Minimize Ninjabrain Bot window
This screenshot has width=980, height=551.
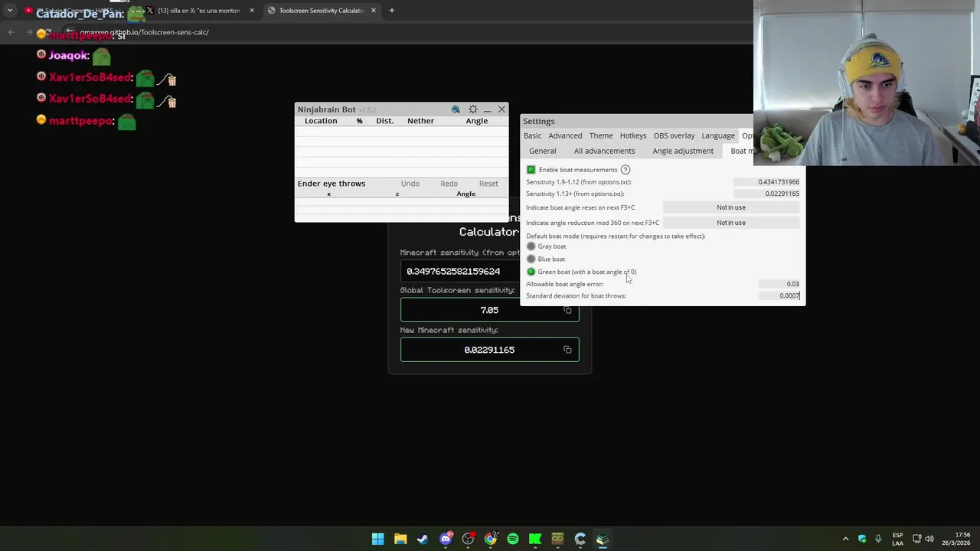(x=487, y=109)
